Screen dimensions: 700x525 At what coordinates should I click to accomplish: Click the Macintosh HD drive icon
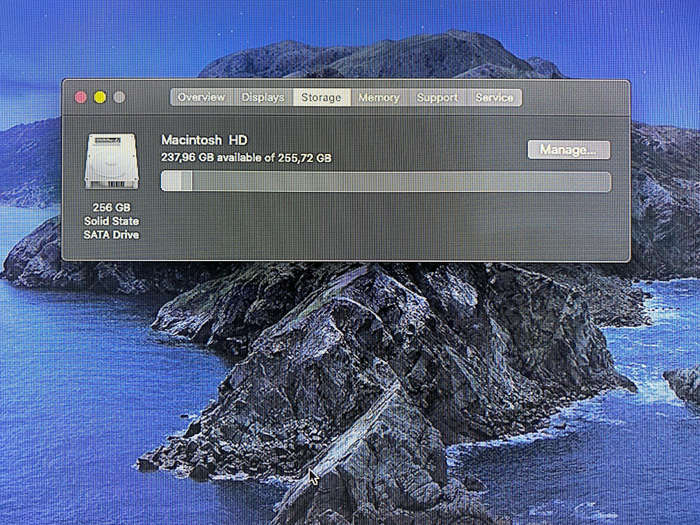tap(112, 161)
